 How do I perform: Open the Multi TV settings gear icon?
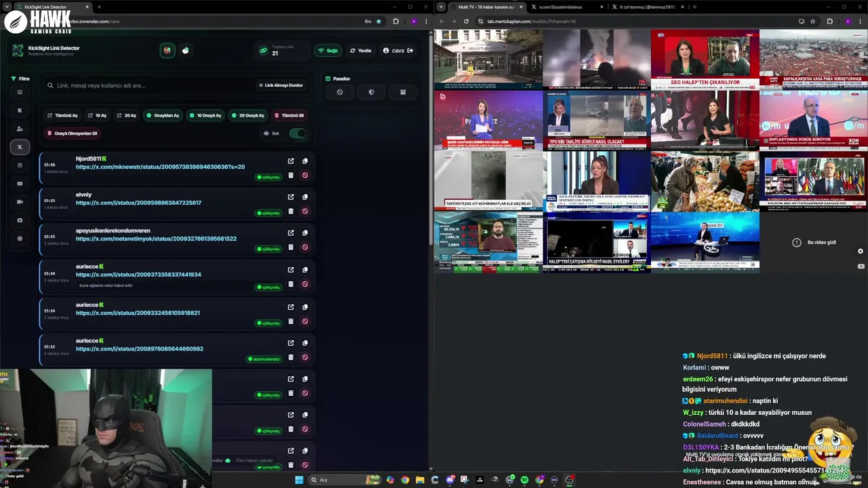861,251
